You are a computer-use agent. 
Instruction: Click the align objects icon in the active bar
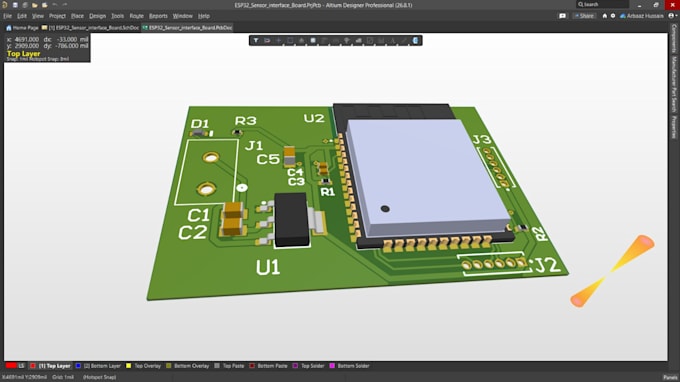[301, 40]
